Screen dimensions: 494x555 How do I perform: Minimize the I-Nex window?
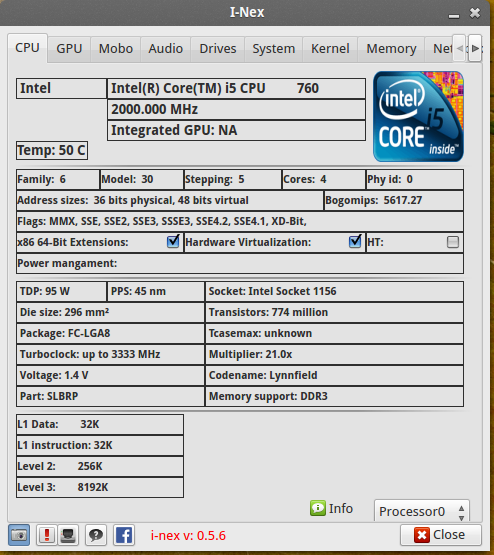(x=454, y=16)
